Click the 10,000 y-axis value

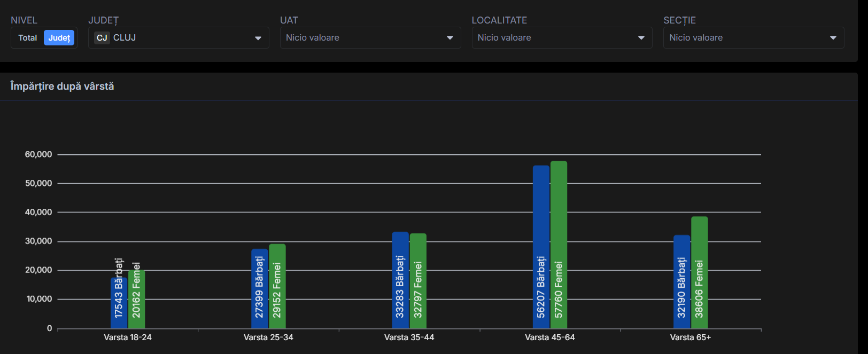[x=39, y=299]
